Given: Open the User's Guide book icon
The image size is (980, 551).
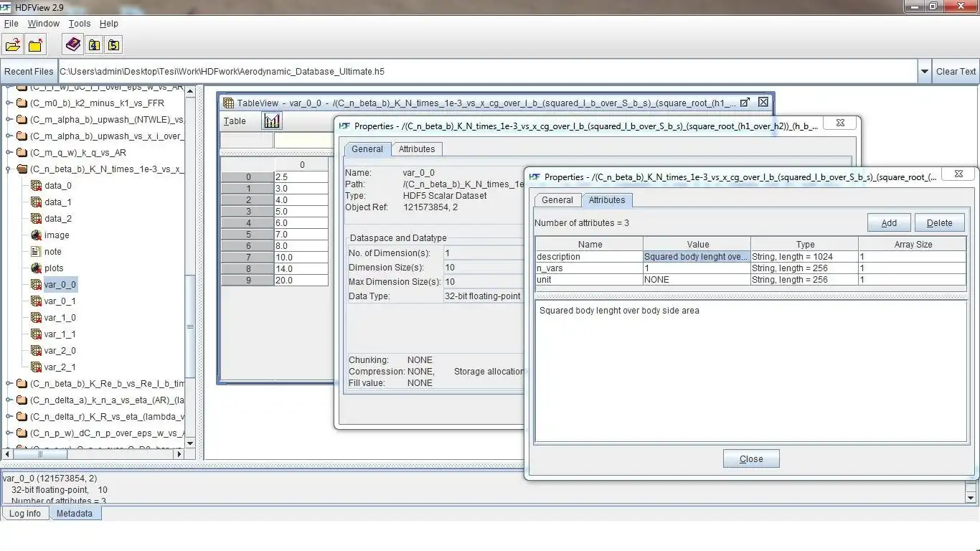Looking at the screenshot, I should 73,45.
